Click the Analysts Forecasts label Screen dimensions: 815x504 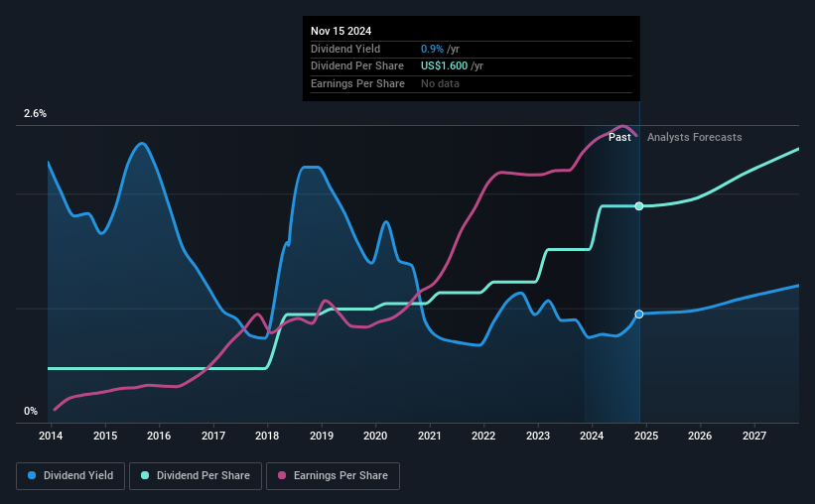pyautogui.click(x=695, y=137)
